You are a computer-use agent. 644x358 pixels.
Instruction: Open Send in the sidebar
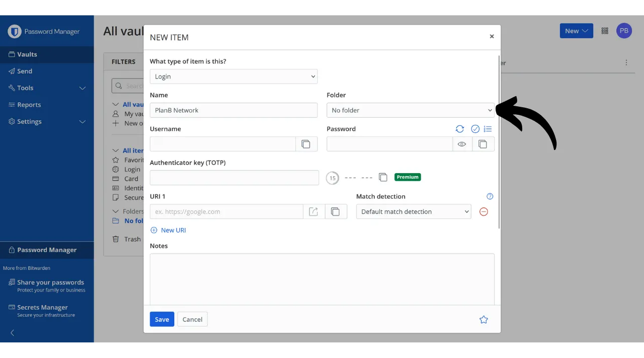point(24,71)
